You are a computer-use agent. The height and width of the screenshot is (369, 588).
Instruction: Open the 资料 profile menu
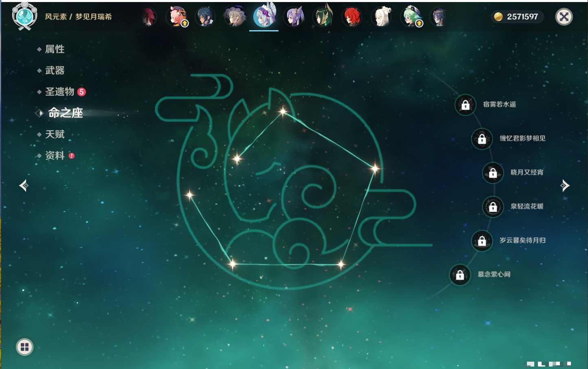(x=55, y=155)
